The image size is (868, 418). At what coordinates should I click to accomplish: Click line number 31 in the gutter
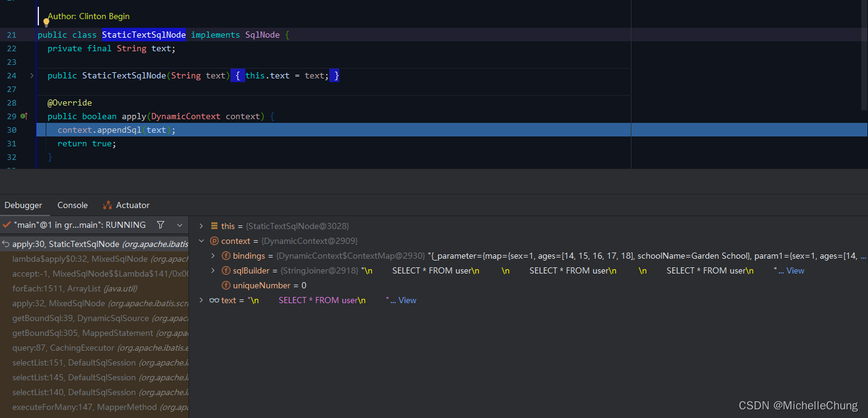(12, 143)
